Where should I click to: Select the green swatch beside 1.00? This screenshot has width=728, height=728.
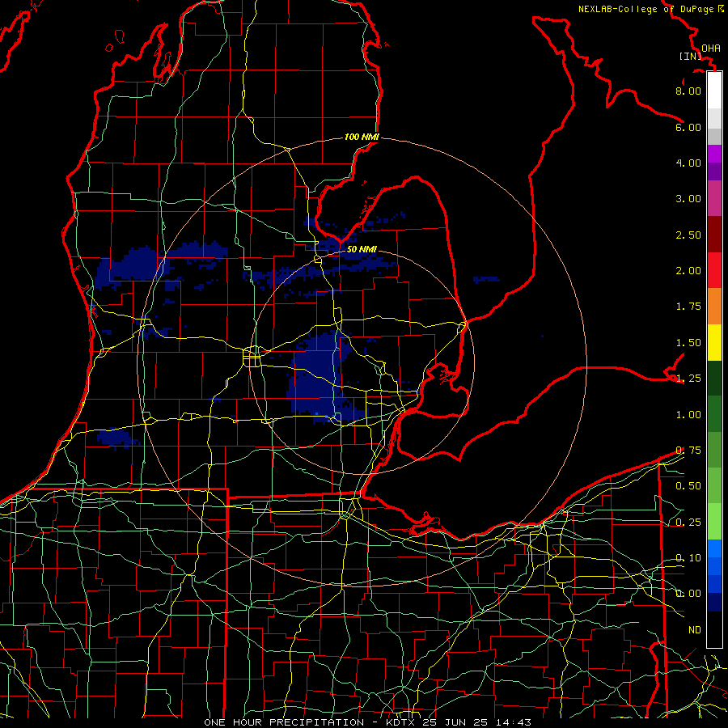tap(714, 414)
